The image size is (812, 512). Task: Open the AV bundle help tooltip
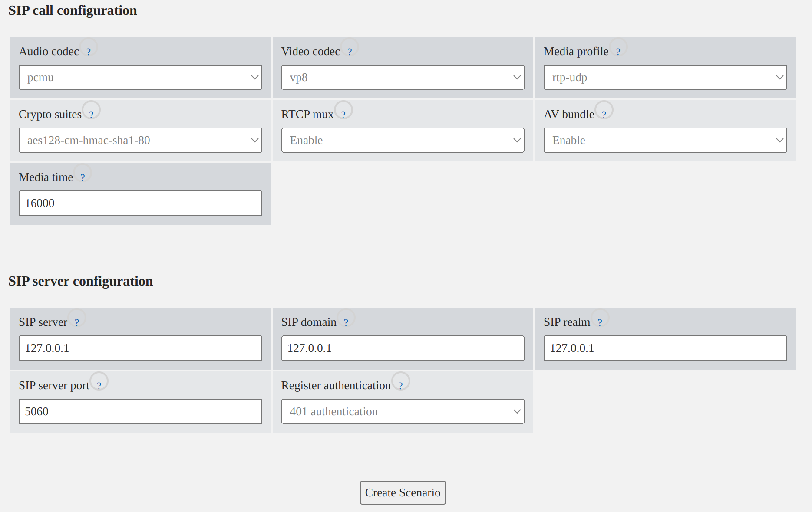point(604,115)
